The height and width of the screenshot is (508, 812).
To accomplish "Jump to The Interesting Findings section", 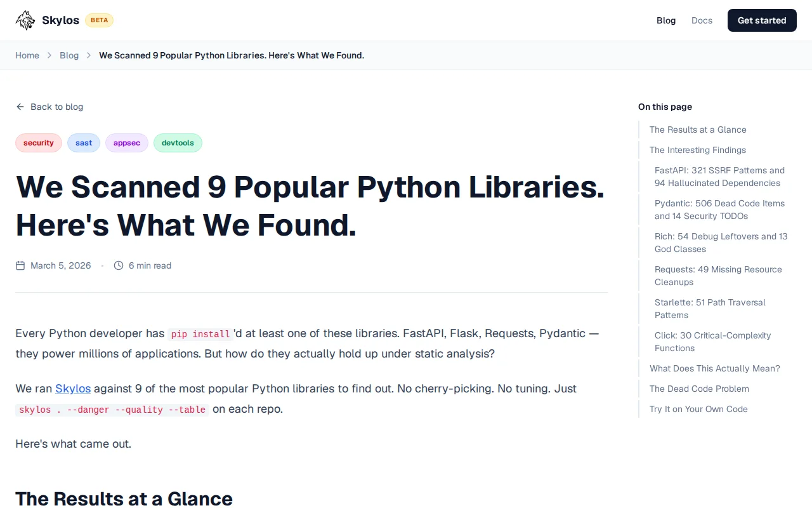I will (698, 150).
